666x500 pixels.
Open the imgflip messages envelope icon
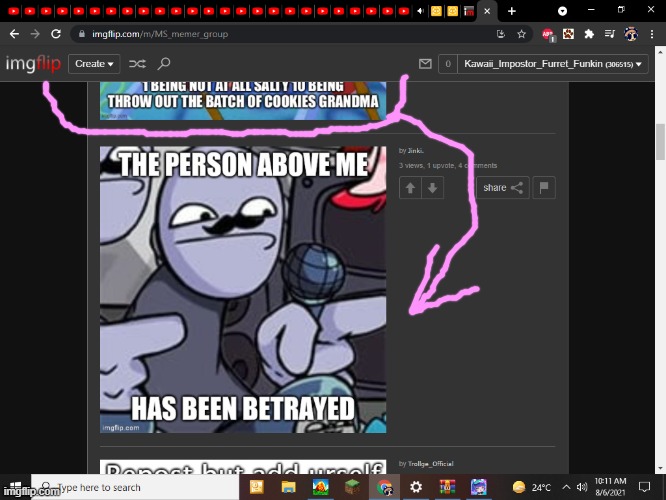[425, 64]
